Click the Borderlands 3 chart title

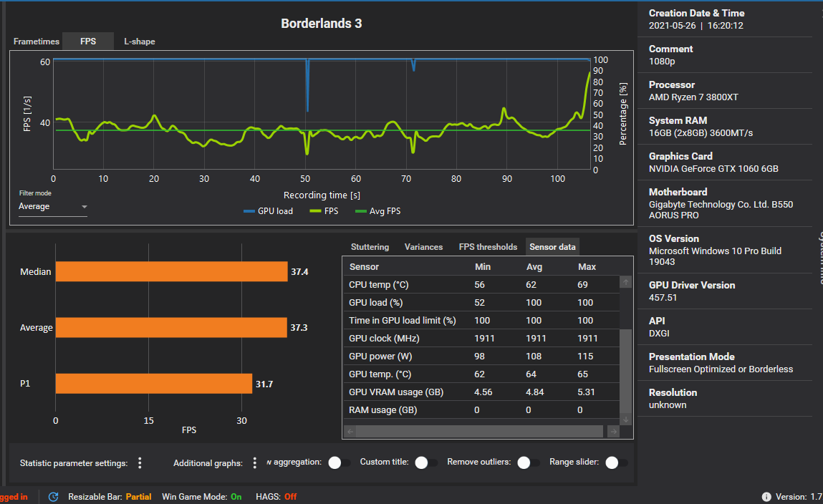pyautogui.click(x=321, y=24)
